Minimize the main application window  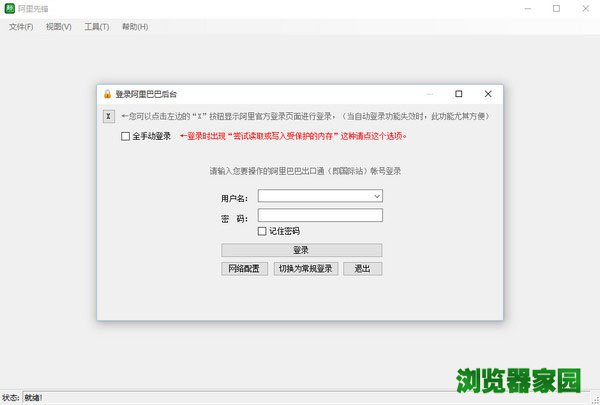tap(527, 9)
